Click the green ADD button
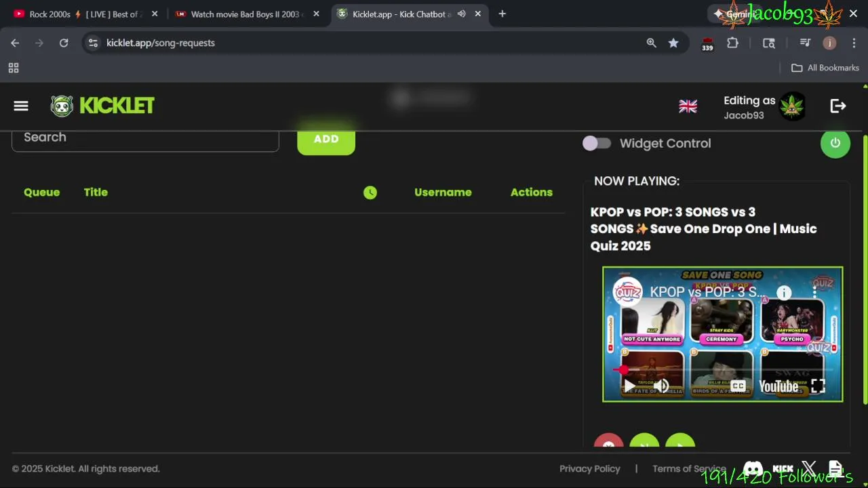The image size is (868, 488). (326, 139)
